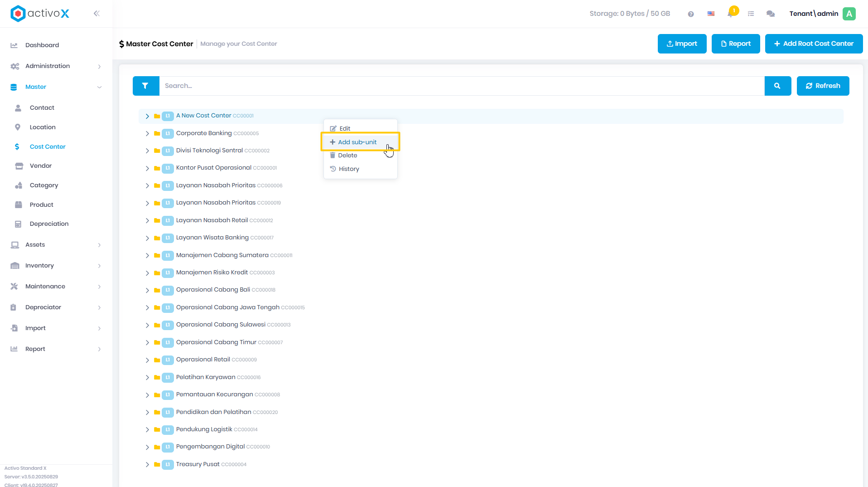Expand Operasional Cabang Bali node
The height and width of the screenshot is (487, 868).
tap(147, 291)
